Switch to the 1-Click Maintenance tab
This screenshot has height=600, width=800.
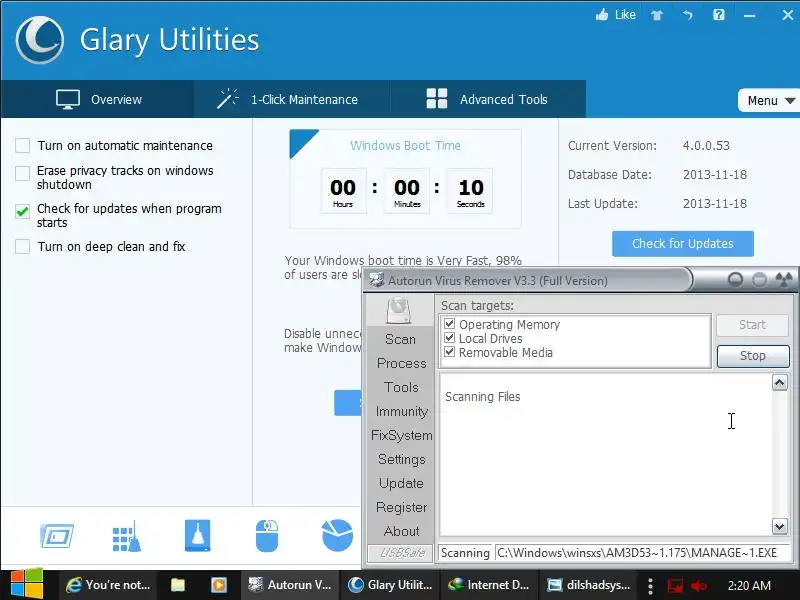[x=292, y=99]
